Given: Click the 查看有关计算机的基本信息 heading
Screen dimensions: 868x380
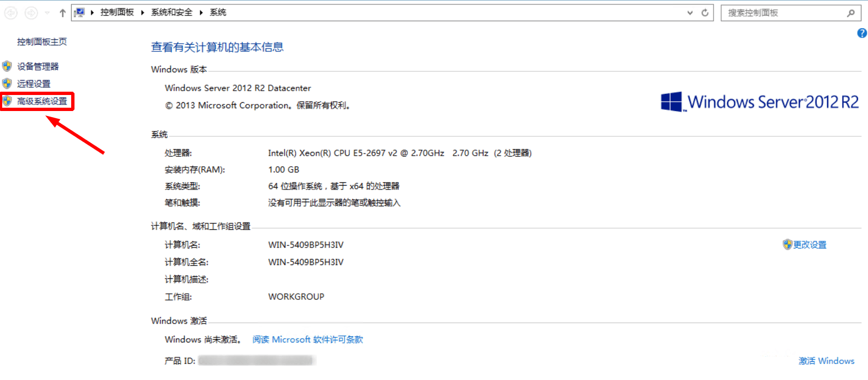Looking at the screenshot, I should coord(217,47).
